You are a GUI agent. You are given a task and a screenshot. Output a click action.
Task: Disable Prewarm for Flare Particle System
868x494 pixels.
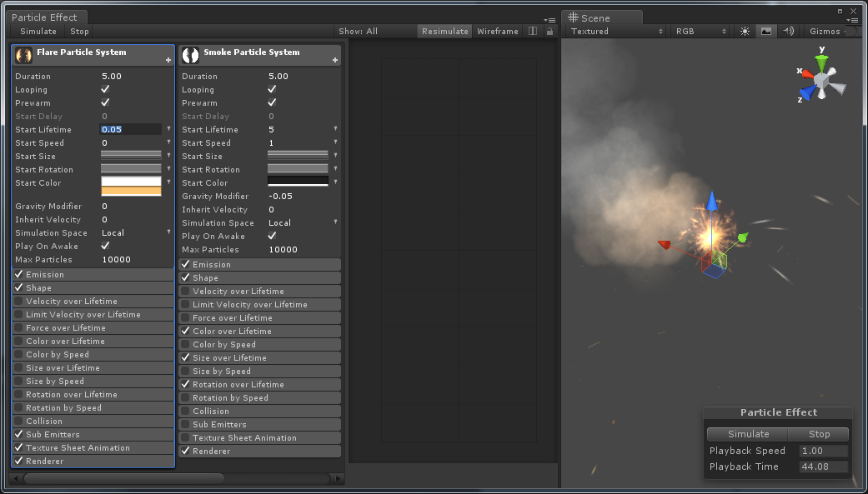(x=105, y=102)
